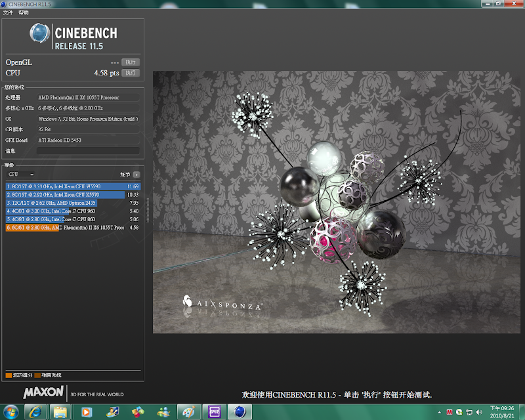Click the OS field showing Windows 7
The height and width of the screenshot is (420, 525).
coord(88,119)
